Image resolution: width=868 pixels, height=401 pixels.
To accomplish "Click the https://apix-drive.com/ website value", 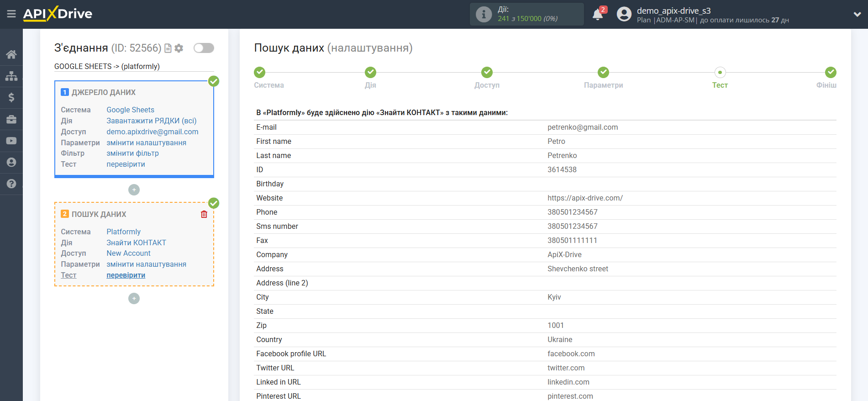I will tap(585, 198).
